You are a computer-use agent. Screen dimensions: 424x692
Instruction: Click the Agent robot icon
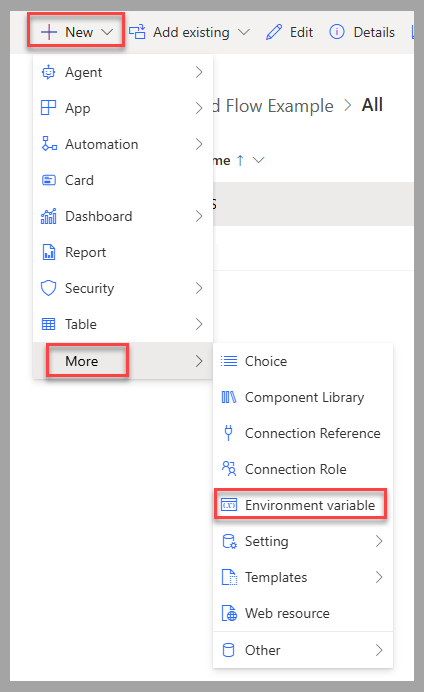pos(49,72)
